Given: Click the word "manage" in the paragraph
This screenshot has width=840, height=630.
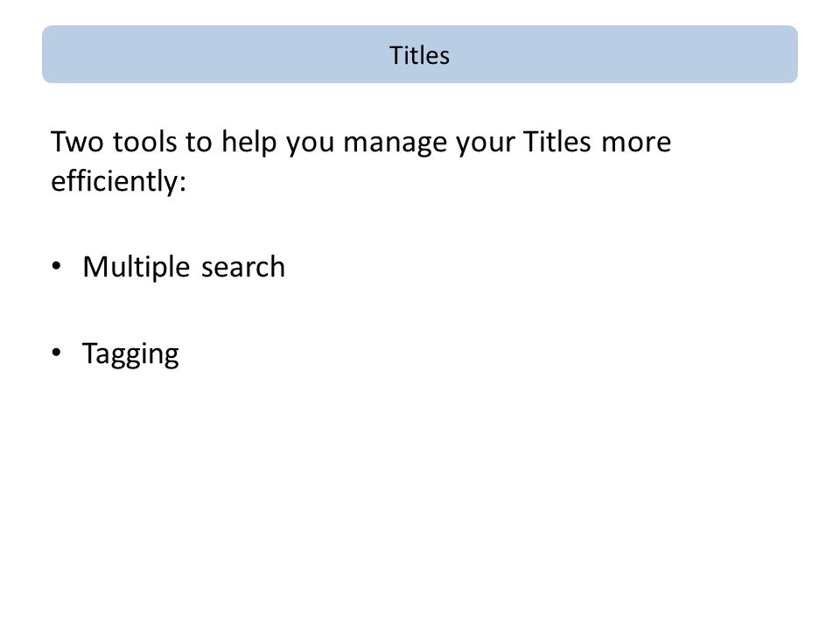Looking at the screenshot, I should click(x=395, y=143).
